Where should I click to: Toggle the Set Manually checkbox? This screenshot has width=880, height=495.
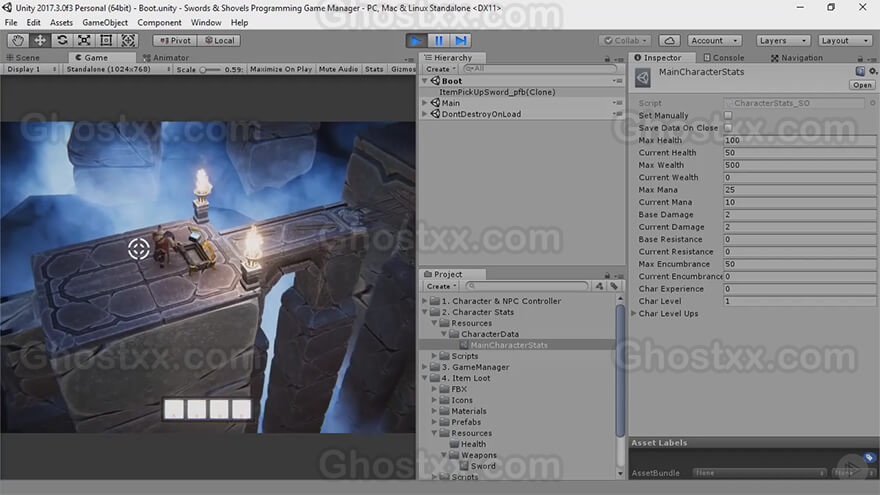coord(728,115)
